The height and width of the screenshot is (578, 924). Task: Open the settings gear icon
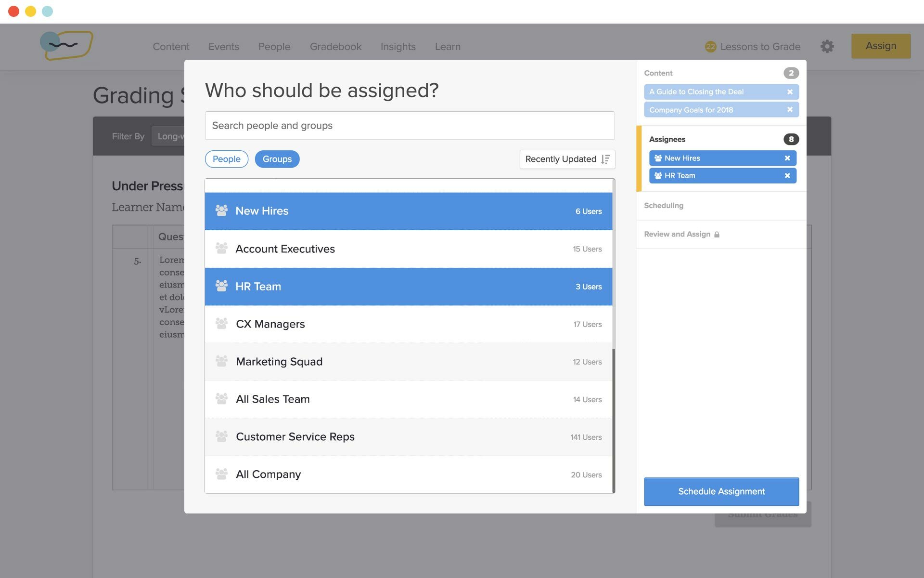point(828,46)
